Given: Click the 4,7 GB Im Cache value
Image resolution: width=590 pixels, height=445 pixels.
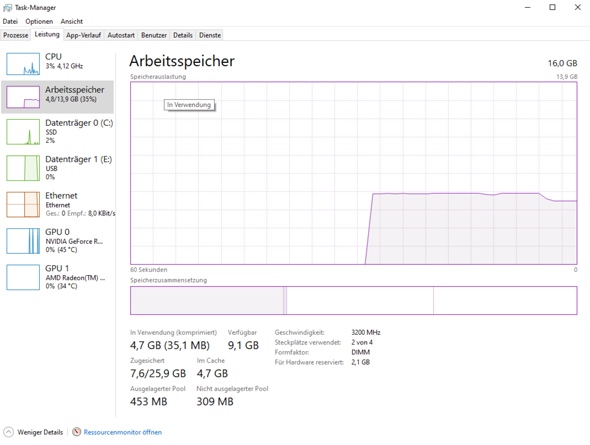Looking at the screenshot, I should pyautogui.click(x=212, y=374).
